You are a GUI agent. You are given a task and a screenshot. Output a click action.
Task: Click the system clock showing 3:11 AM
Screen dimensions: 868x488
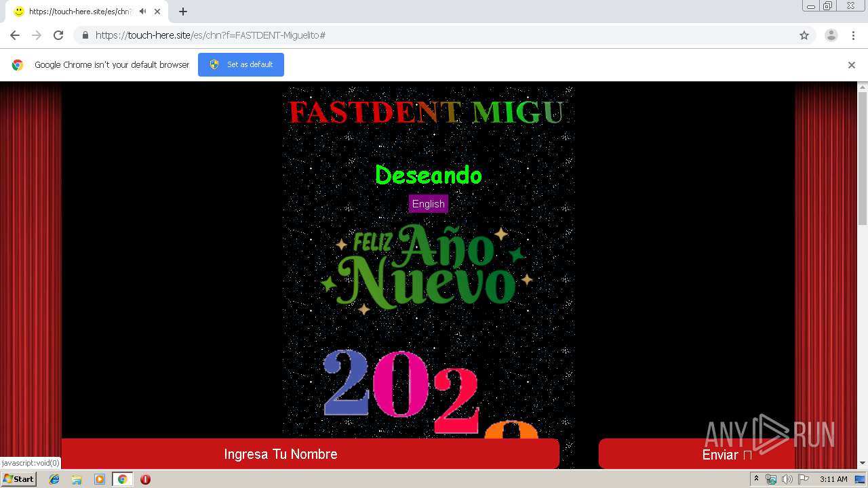[x=833, y=479]
